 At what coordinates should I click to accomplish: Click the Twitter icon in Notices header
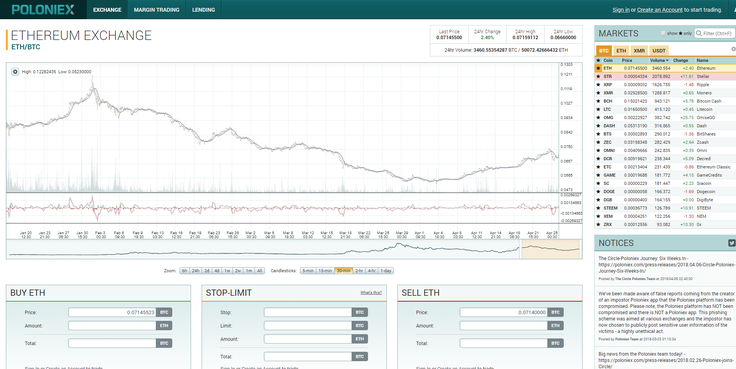click(x=731, y=243)
